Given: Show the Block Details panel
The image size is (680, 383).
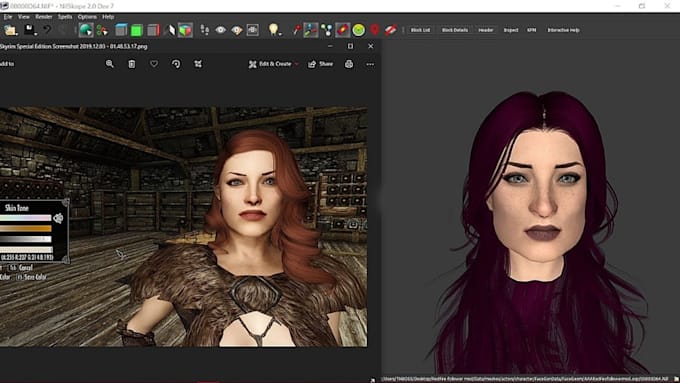Looking at the screenshot, I should (454, 30).
